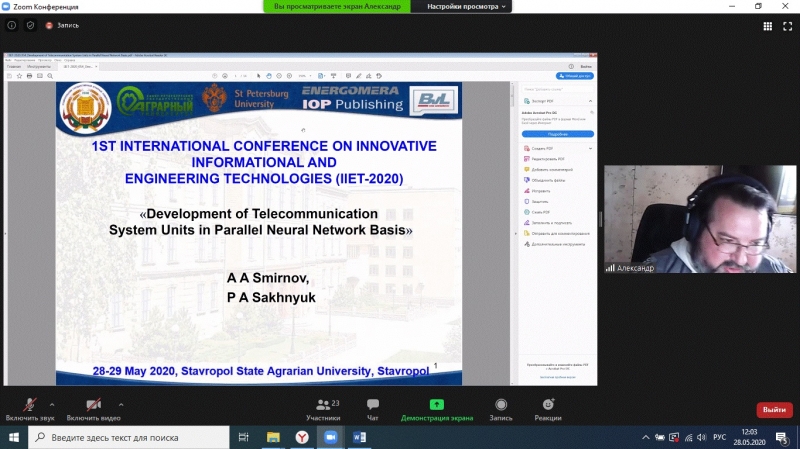This screenshot has width=800, height=449.
Task: Turn on camera with Включить видео
Action: tap(93, 410)
